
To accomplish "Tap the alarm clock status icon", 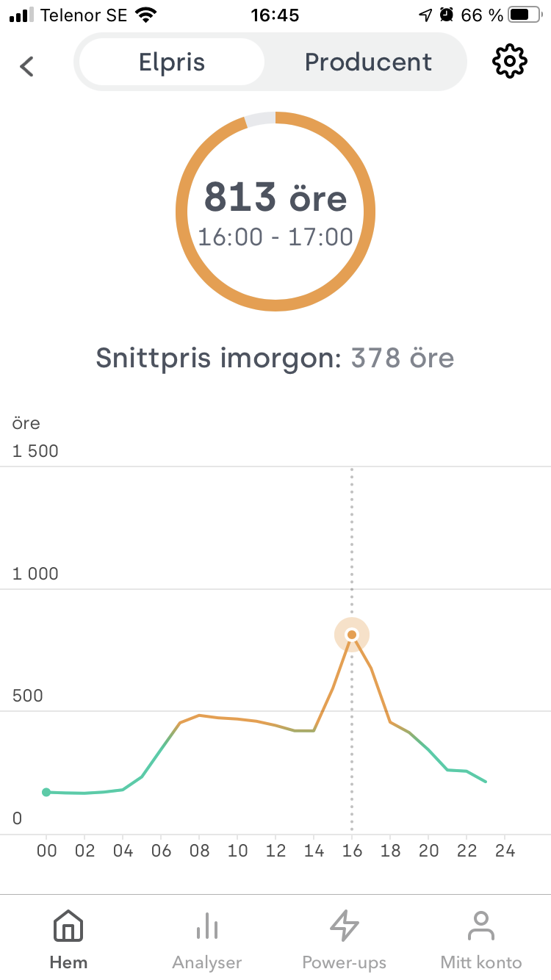I will pos(447,15).
